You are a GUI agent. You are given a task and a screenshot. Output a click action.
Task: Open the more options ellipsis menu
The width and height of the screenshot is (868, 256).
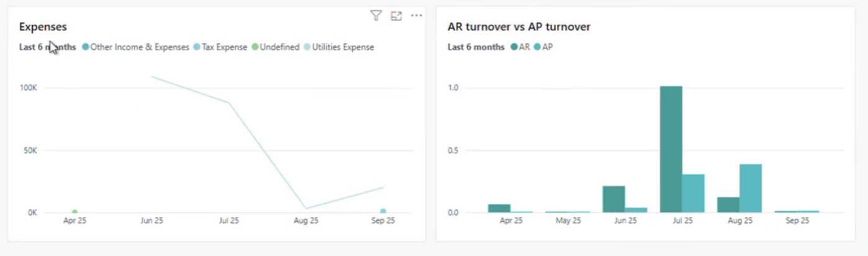pos(416,16)
